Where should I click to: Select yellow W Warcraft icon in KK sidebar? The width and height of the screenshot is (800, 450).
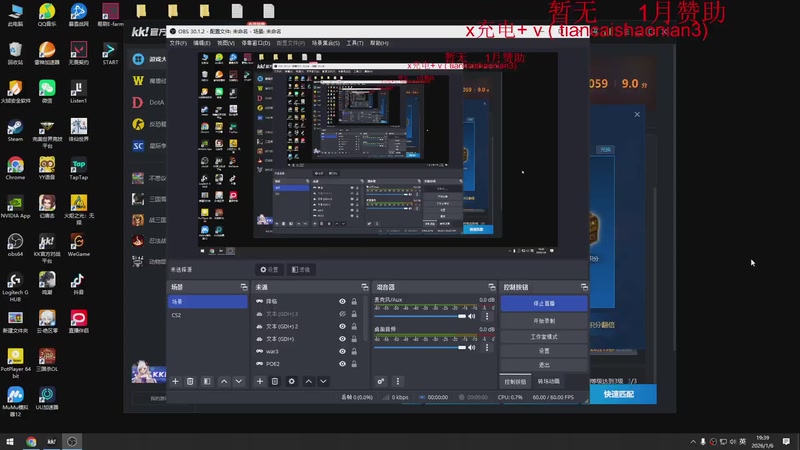click(138, 80)
